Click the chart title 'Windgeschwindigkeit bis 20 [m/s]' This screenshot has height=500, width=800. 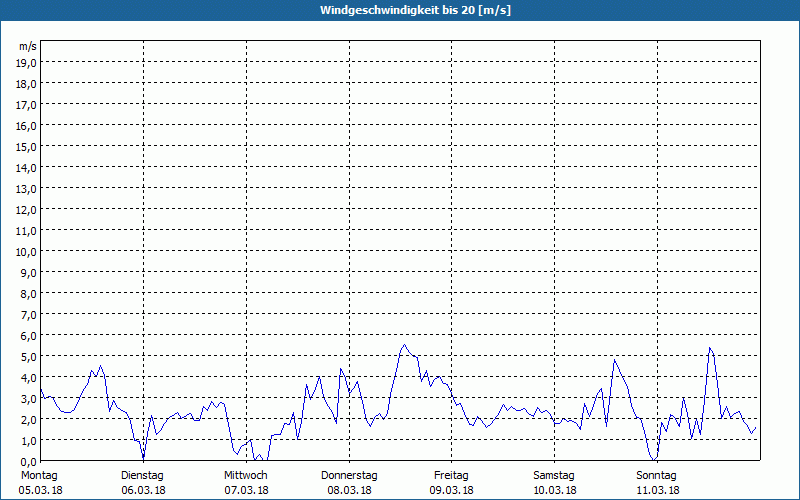(415, 10)
